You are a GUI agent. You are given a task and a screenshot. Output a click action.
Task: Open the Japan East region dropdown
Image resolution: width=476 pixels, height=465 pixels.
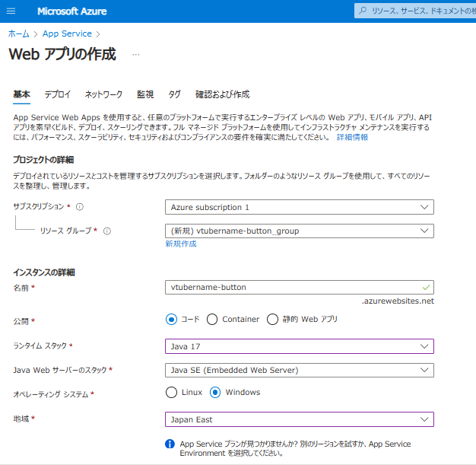[x=300, y=419]
